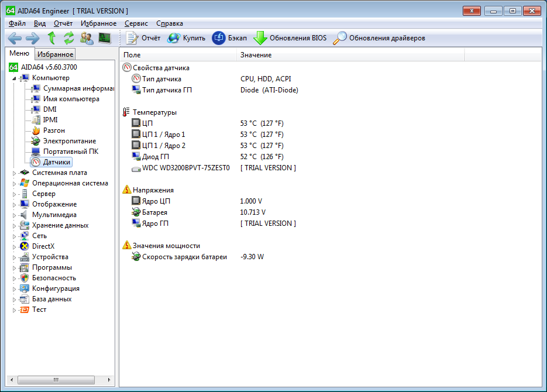This screenshot has height=392, width=547.
Task: Open the Избранное menu in menu bar
Action: tap(99, 23)
